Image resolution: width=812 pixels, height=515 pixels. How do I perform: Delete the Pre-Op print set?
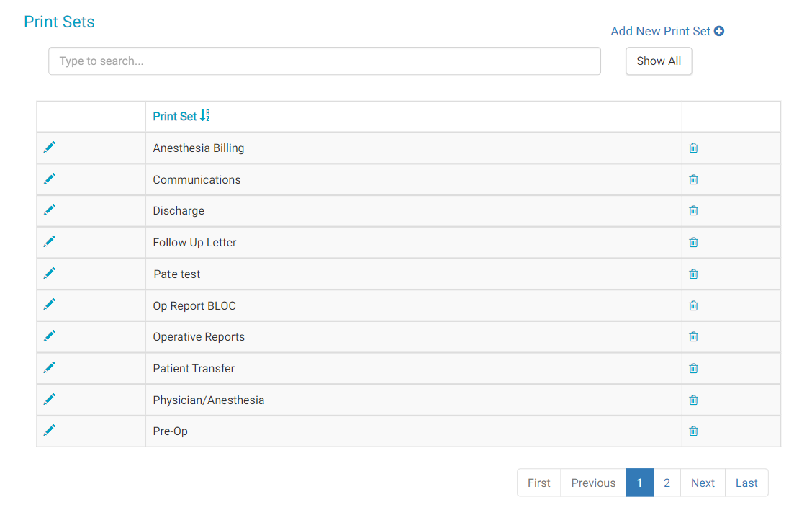coord(693,431)
